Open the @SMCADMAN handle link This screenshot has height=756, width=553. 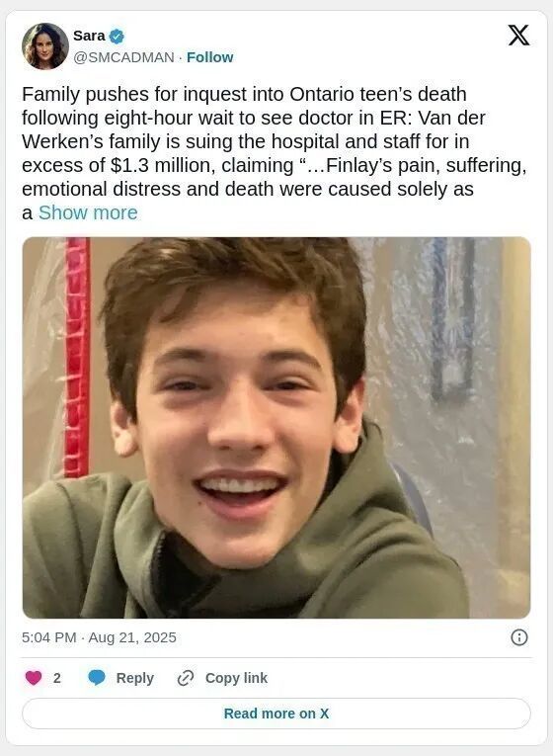tap(123, 57)
